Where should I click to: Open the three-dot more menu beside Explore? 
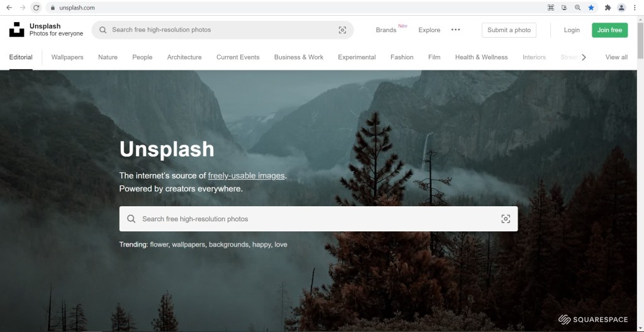tap(455, 30)
